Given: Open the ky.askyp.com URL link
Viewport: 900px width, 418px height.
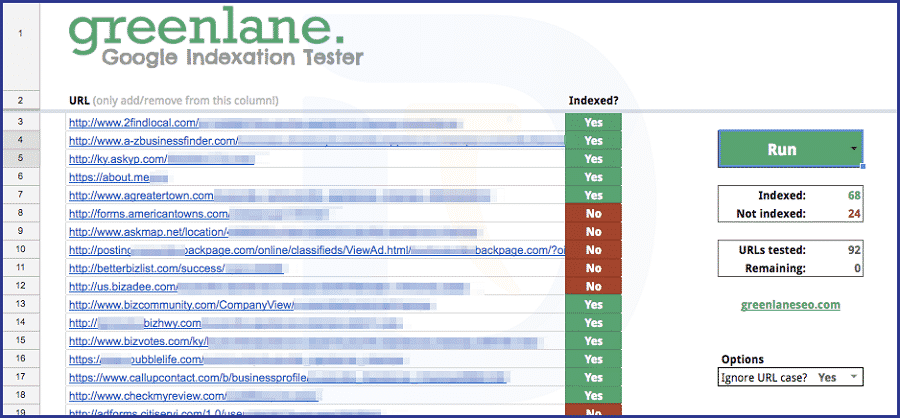Looking at the screenshot, I should [x=161, y=158].
